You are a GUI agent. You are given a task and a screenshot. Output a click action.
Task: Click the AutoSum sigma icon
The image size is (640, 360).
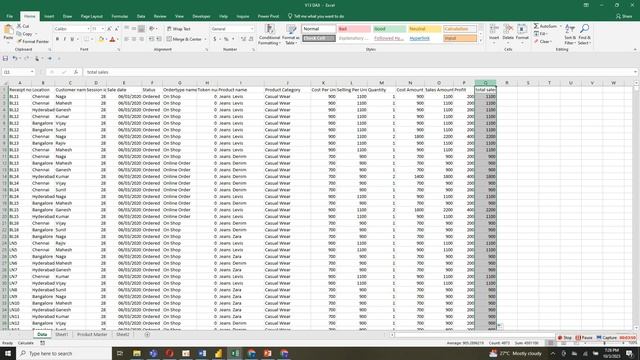[536, 26]
